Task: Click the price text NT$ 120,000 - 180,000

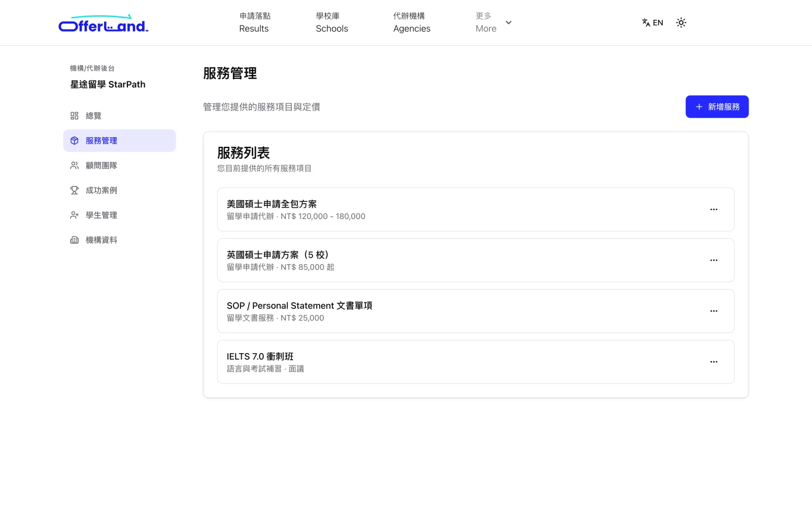Action: [323, 216]
